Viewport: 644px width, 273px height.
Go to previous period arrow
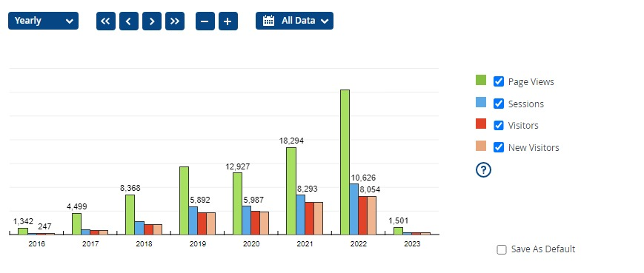(x=128, y=21)
